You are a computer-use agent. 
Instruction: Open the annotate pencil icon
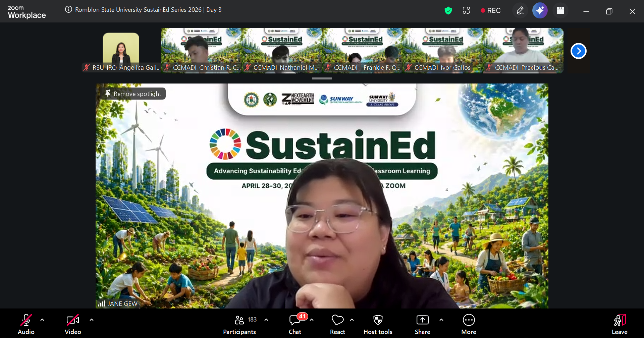pos(520,11)
